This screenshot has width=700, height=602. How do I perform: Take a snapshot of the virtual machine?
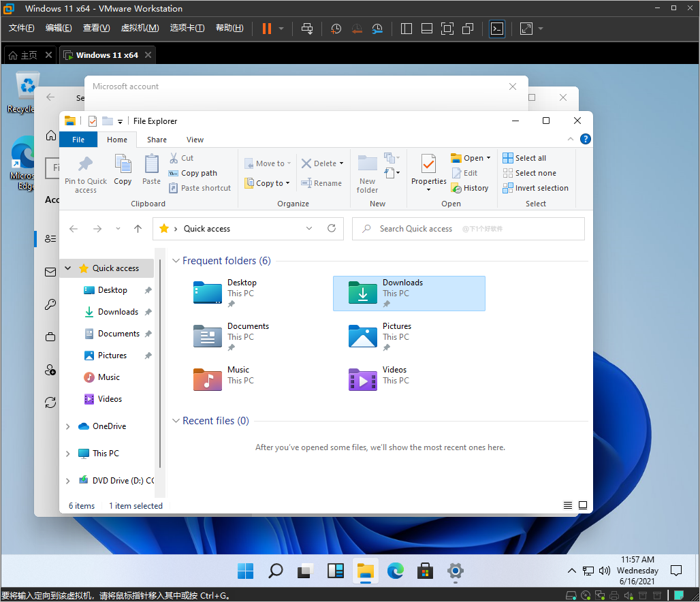335,29
